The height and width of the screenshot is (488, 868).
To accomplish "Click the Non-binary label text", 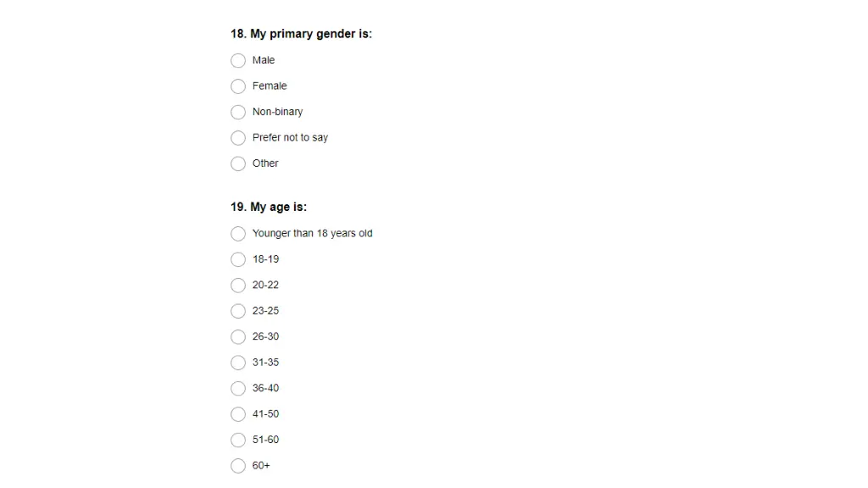I will (277, 112).
